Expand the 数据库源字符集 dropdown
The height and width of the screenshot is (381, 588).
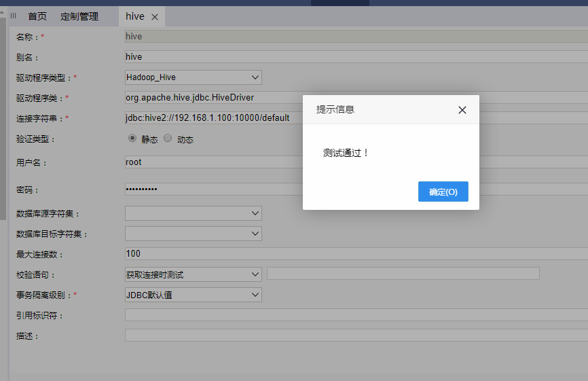(193, 213)
